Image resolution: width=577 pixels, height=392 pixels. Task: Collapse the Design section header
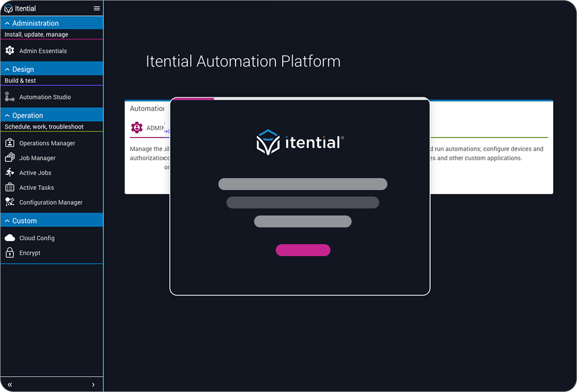pos(7,69)
